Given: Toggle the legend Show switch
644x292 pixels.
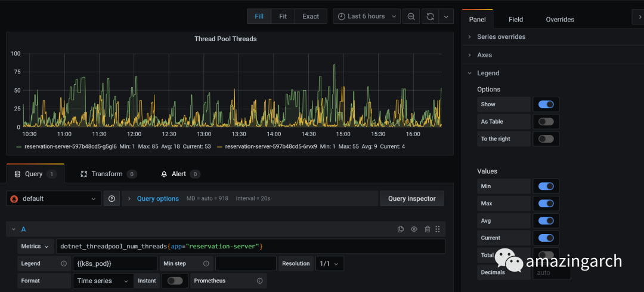Looking at the screenshot, I should pyautogui.click(x=546, y=104).
